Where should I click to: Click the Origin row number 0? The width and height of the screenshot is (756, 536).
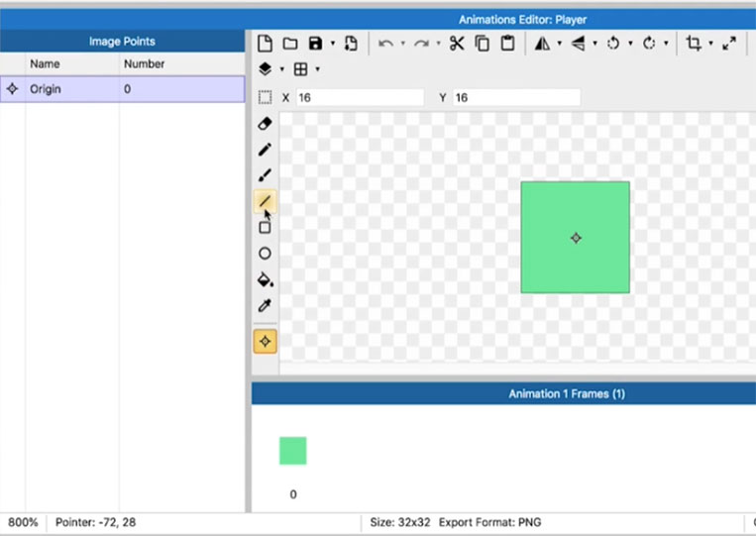click(x=127, y=89)
